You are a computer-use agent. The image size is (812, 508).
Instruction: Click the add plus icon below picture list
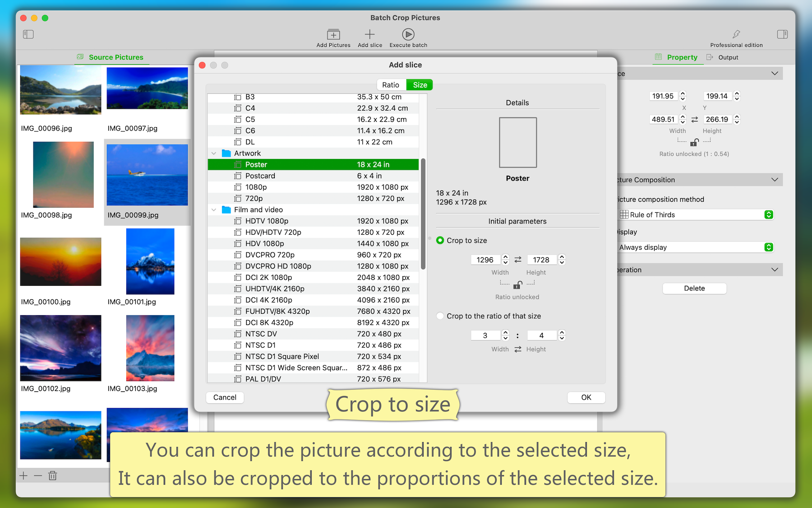pyautogui.click(x=24, y=475)
